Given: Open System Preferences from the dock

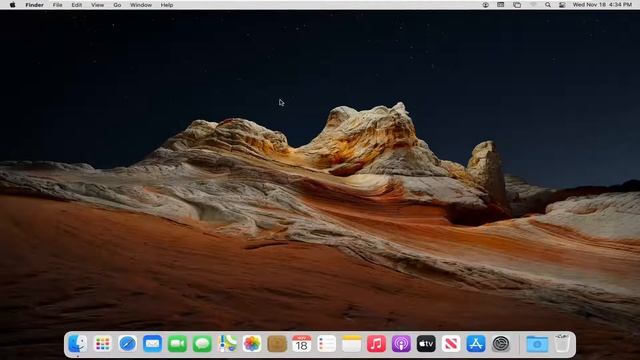Looking at the screenshot, I should (501, 344).
